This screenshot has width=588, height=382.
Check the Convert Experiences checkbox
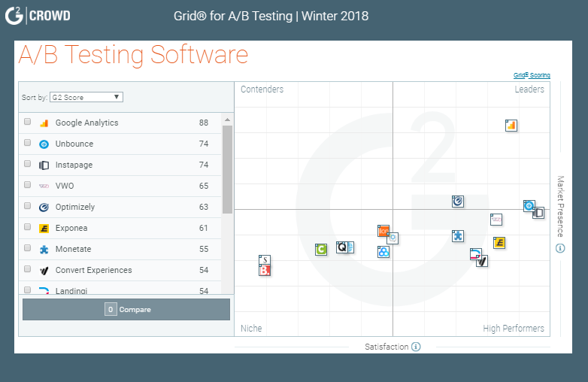27,268
